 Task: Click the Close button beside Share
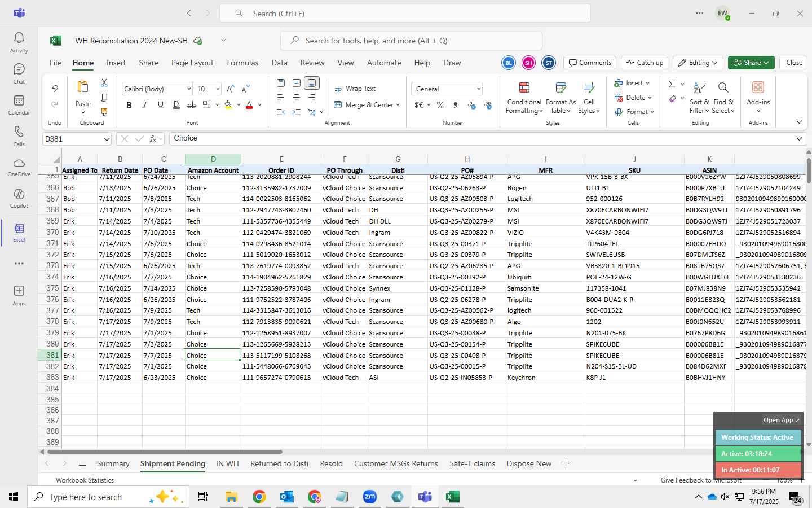794,63
